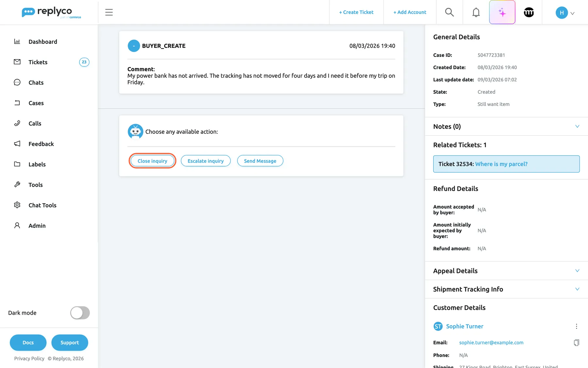This screenshot has height=368, width=588.
Task: Open Sophie Turner's three-dot menu
Action: tap(576, 326)
